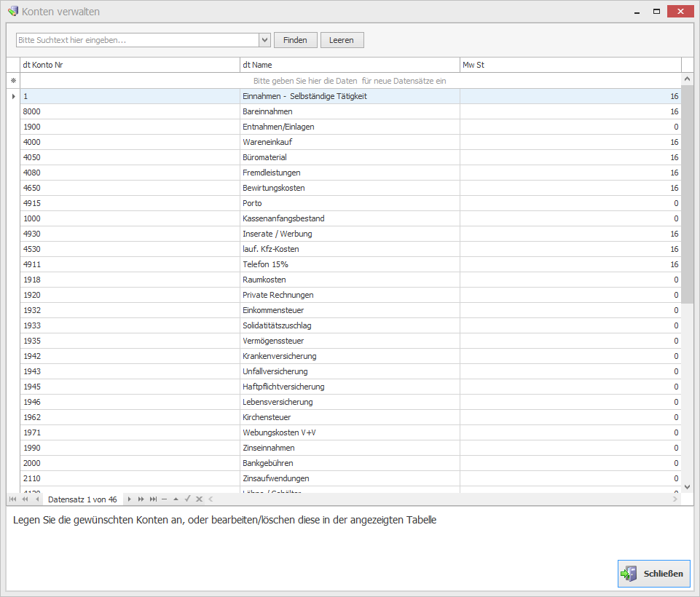This screenshot has height=597, width=700.
Task: Select the Büromaterial cell
Action: click(350, 157)
